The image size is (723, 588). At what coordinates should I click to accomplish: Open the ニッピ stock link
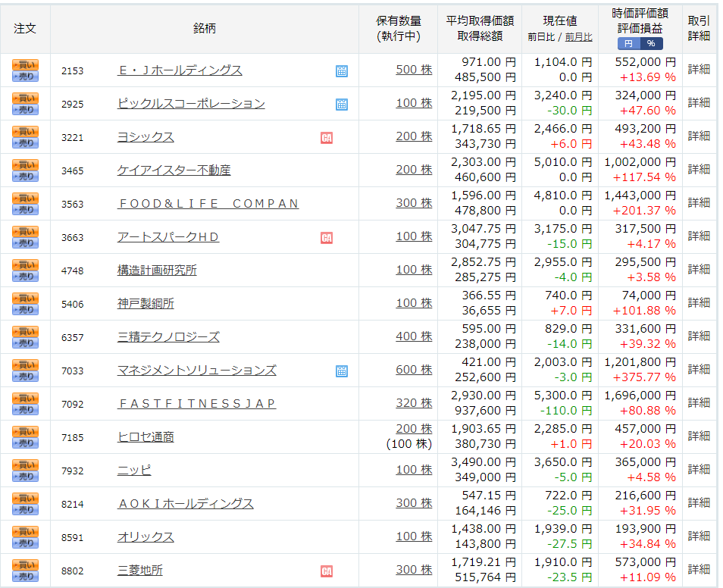click(x=134, y=470)
